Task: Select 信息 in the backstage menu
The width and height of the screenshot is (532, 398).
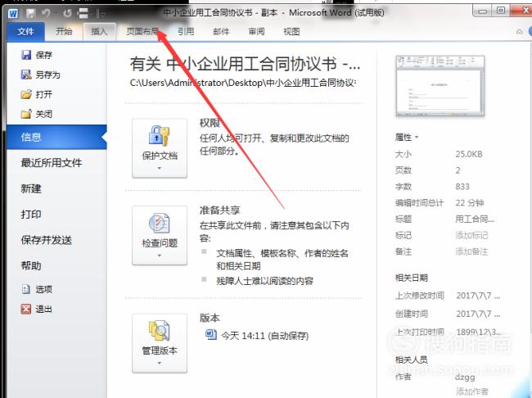Action: [x=56, y=138]
